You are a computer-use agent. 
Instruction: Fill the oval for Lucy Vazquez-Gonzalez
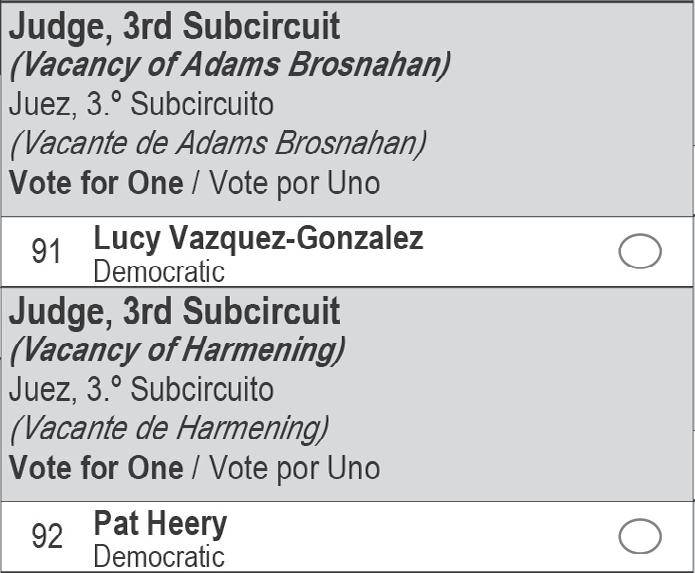pos(640,252)
